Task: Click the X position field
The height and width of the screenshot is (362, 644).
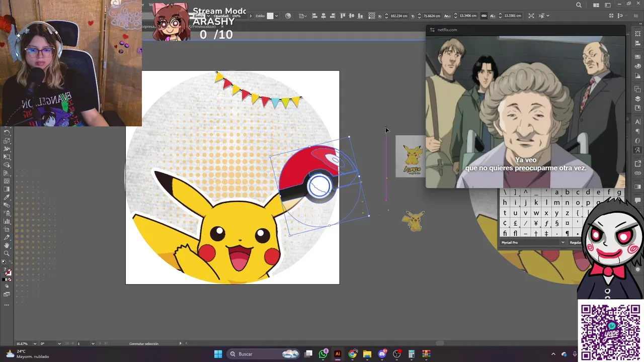Action: coord(398,16)
